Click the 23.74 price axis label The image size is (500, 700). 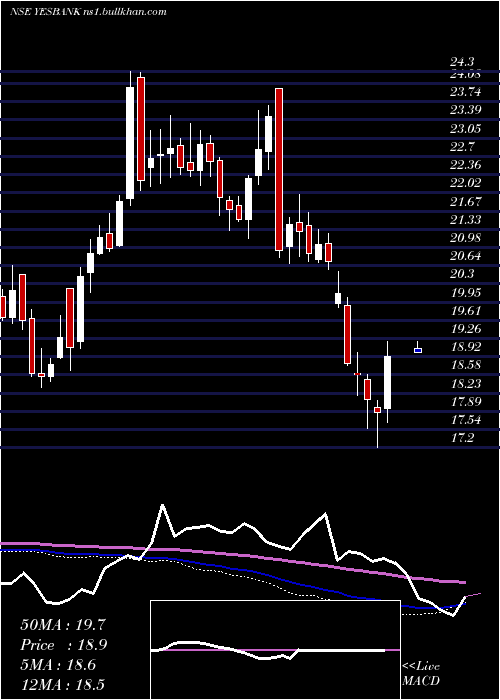(466, 92)
